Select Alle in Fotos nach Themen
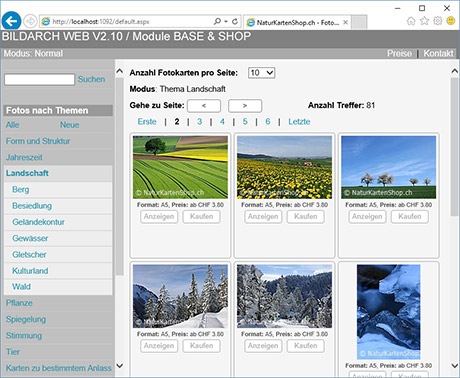The height and width of the screenshot is (378, 460). [12, 125]
